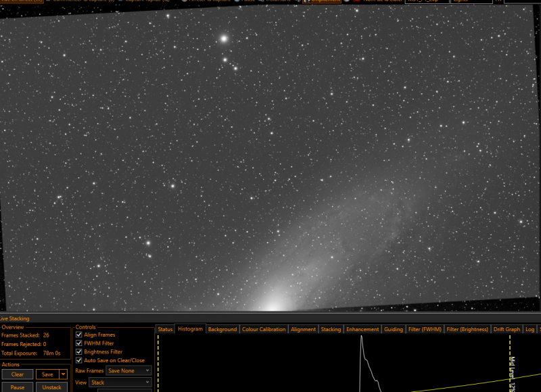Open the Enhancement tab
The height and width of the screenshot is (392, 541).
pos(362,329)
